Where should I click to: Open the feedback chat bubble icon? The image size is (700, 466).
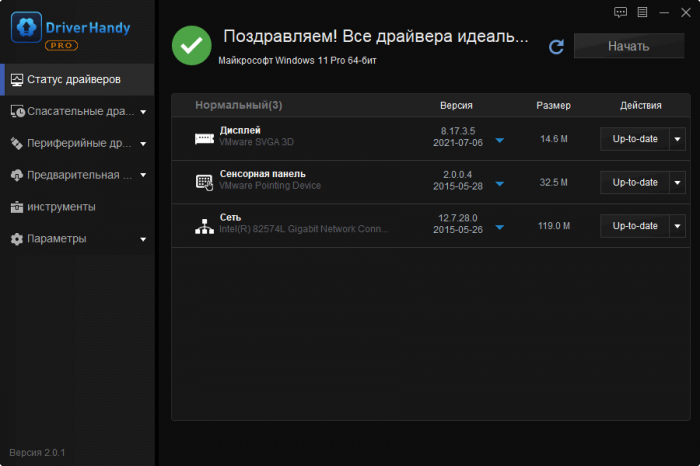point(621,12)
